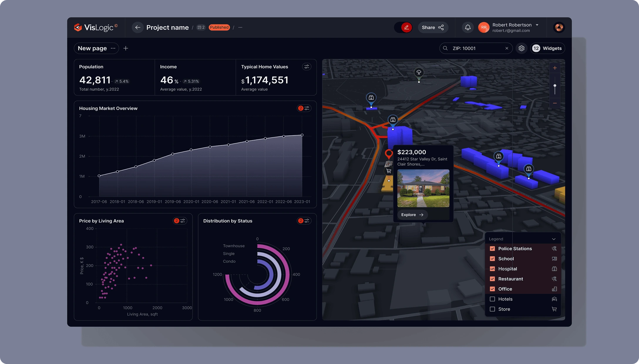Click the map zoom slider handle
This screenshot has width=639, height=364.
pos(555,85)
